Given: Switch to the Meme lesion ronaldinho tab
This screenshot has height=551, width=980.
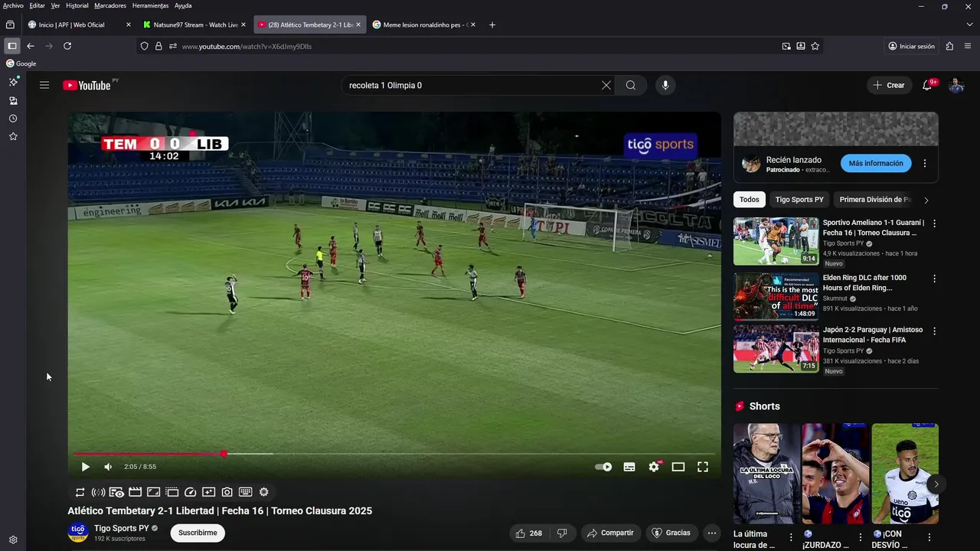Looking at the screenshot, I should 423,24.
